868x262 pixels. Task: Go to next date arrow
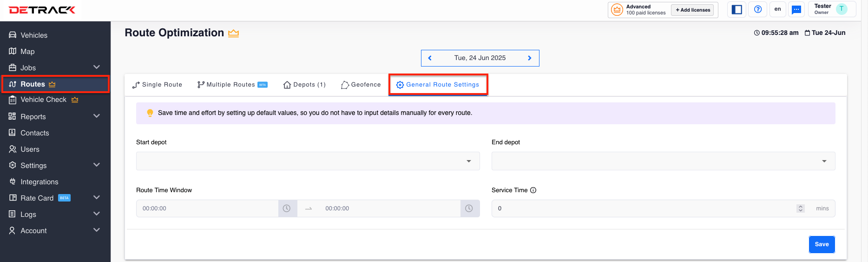click(529, 58)
